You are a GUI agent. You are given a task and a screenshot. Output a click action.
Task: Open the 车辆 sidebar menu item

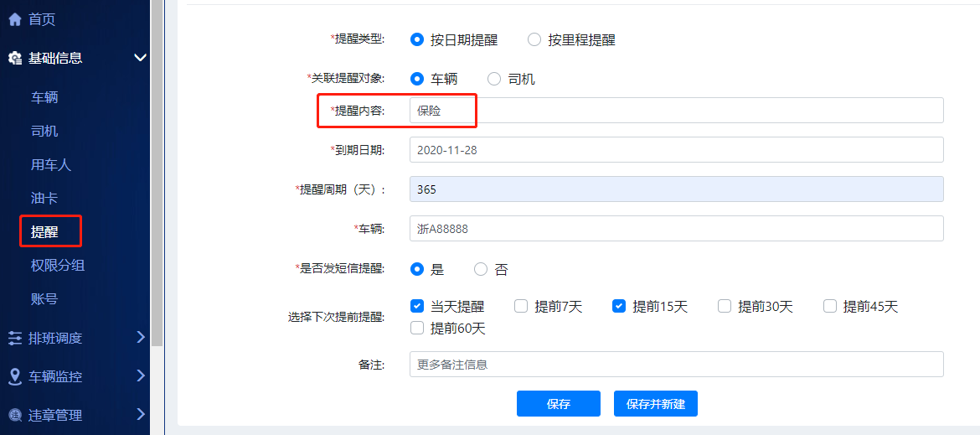point(44,97)
